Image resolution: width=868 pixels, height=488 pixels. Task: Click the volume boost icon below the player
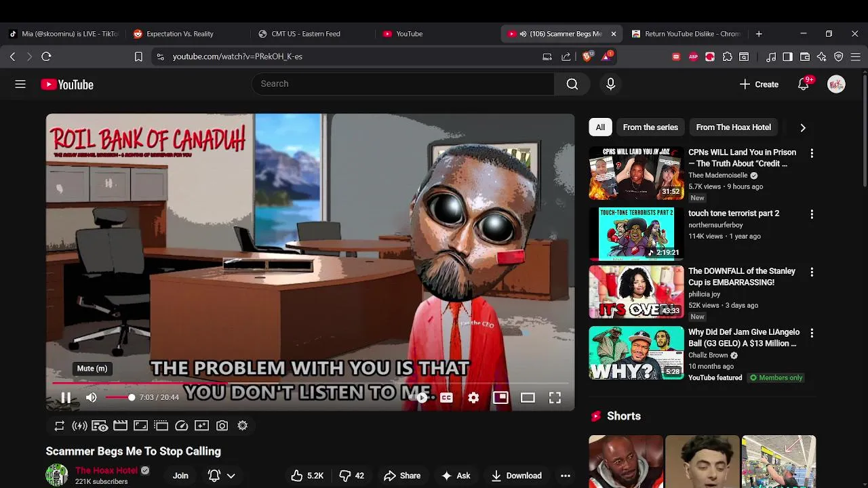80,426
